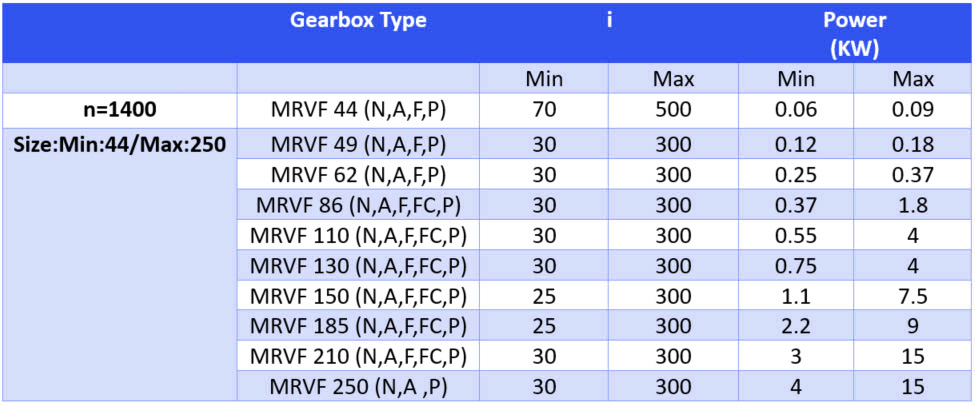The height and width of the screenshot is (406, 975).
Task: Click i max "300" in MRVF 210 row
Action: [x=673, y=357]
